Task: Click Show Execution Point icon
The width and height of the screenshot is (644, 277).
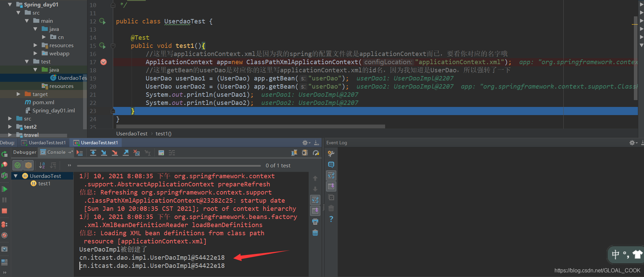Action: pyautogui.click(x=80, y=153)
